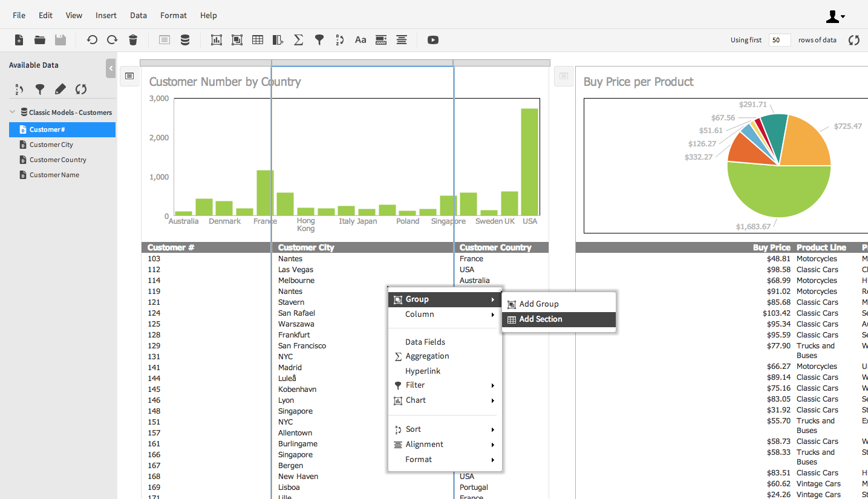Click the New report icon in toolbar
Viewport: 868px width, 499px height.
coord(19,40)
